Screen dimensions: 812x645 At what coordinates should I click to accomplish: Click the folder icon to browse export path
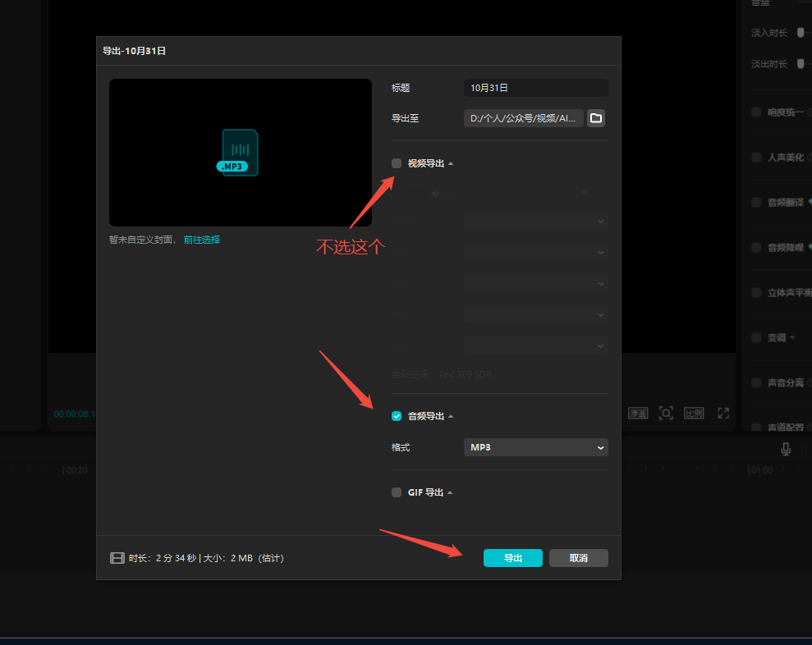[596, 118]
